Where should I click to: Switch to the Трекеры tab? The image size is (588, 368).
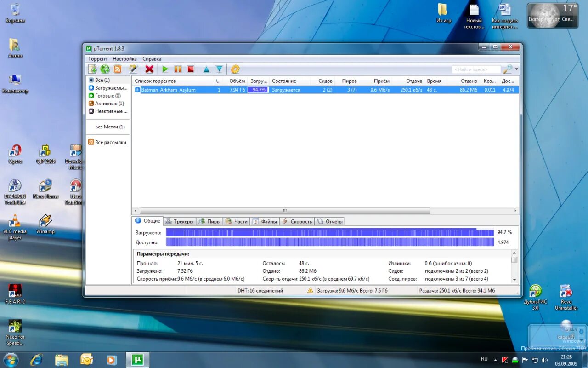tap(180, 221)
